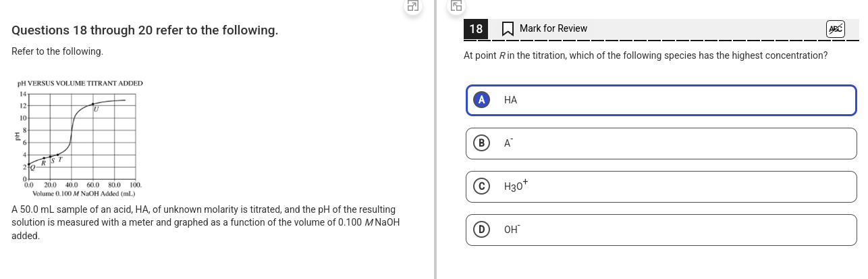The image size is (868, 279).
Task: Click the "Mark for Review" text label
Action: 553,28
